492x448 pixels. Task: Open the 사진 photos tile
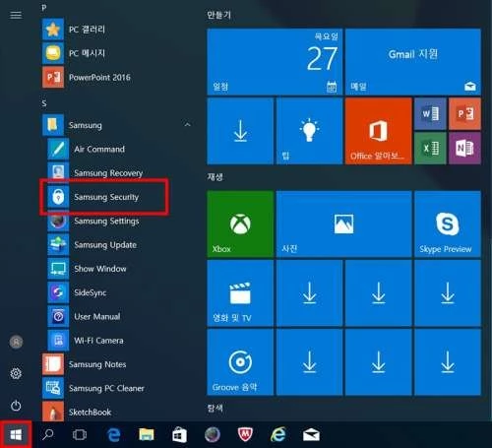344,224
